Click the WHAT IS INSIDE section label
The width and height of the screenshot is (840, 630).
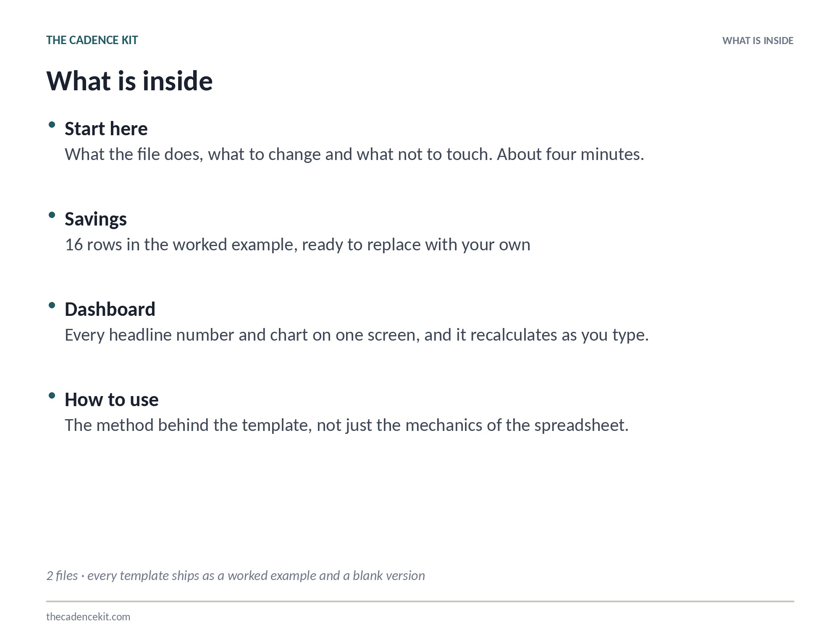pyautogui.click(x=758, y=41)
